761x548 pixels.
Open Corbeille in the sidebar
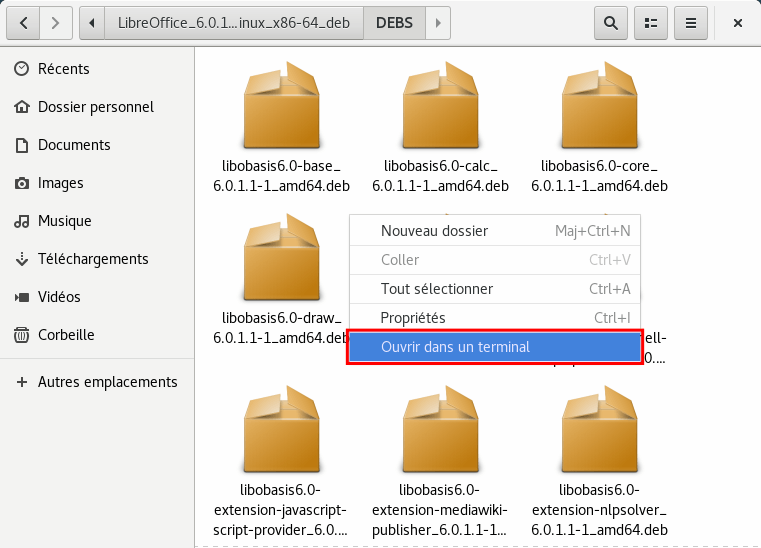[97, 334]
